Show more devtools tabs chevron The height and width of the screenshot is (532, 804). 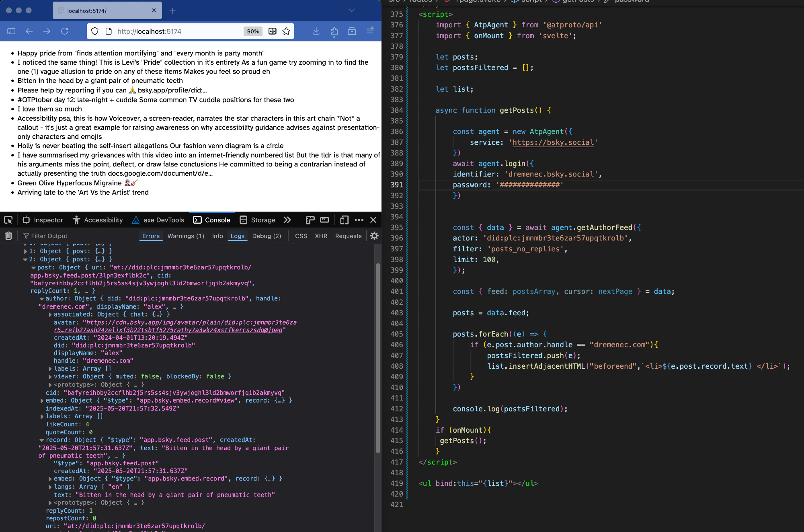287,220
